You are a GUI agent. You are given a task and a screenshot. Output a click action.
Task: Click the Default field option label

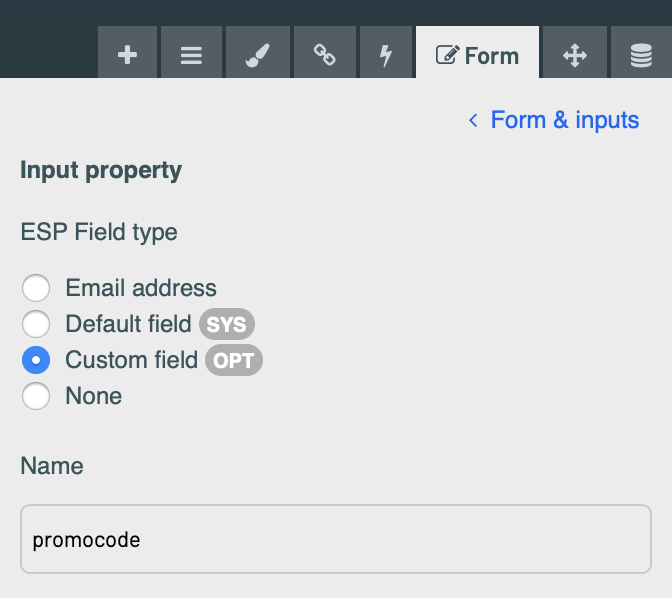tap(128, 324)
